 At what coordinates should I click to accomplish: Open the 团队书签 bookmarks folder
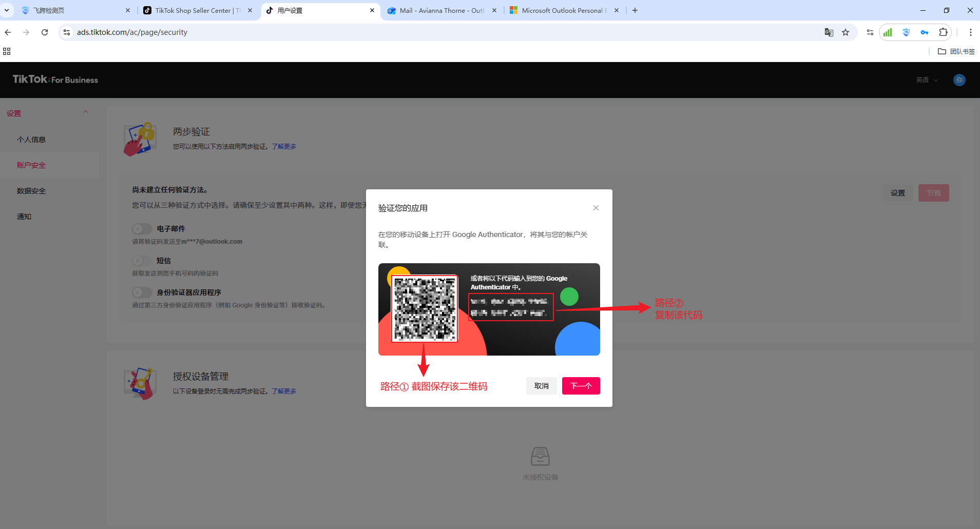click(956, 51)
